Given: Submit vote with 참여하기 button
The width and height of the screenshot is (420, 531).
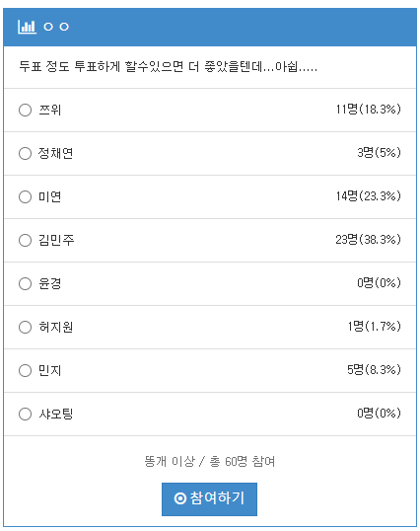Looking at the screenshot, I should (209, 499).
